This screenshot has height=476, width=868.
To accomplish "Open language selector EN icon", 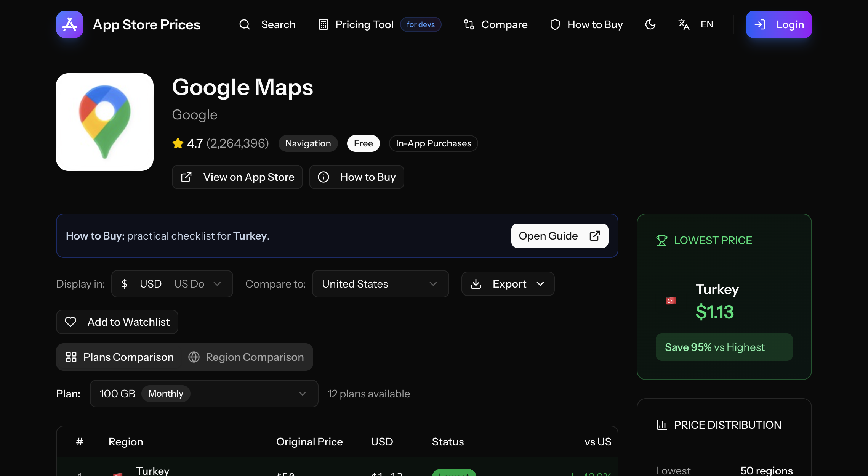I will tap(684, 24).
